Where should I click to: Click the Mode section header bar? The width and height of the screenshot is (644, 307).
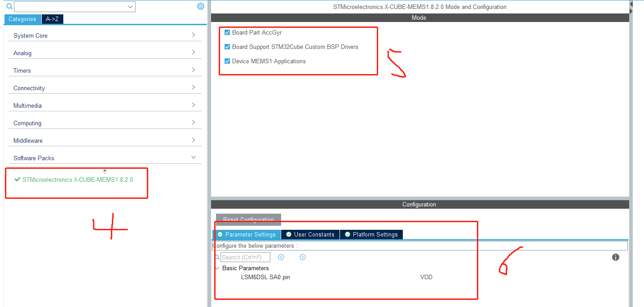click(419, 18)
